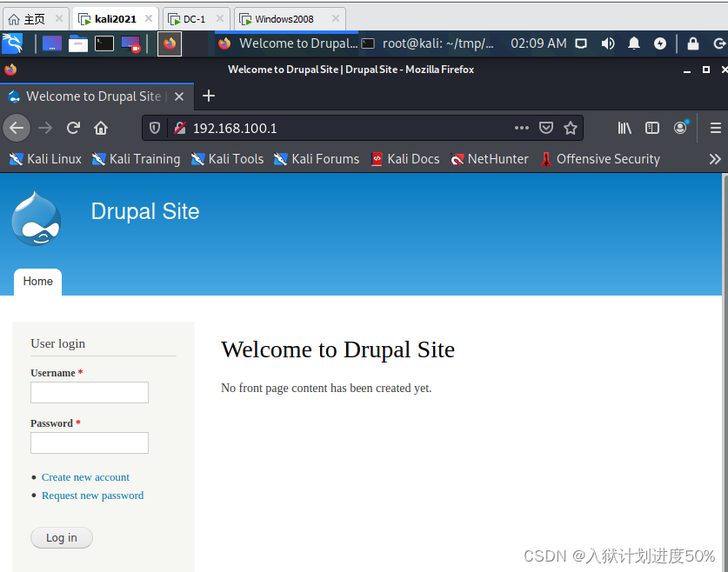This screenshot has height=572, width=728.
Task: Open Offensive Security bookmark
Action: click(x=600, y=159)
